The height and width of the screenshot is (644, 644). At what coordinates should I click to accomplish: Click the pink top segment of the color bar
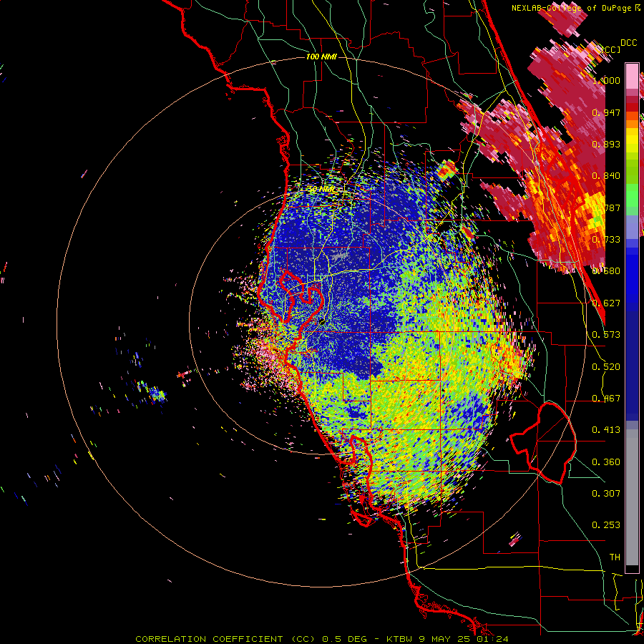coord(632,76)
